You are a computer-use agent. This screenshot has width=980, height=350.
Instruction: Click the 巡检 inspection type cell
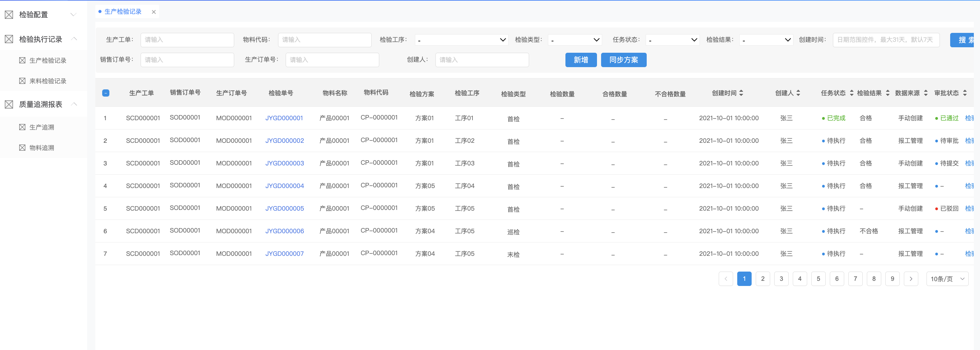(x=513, y=232)
